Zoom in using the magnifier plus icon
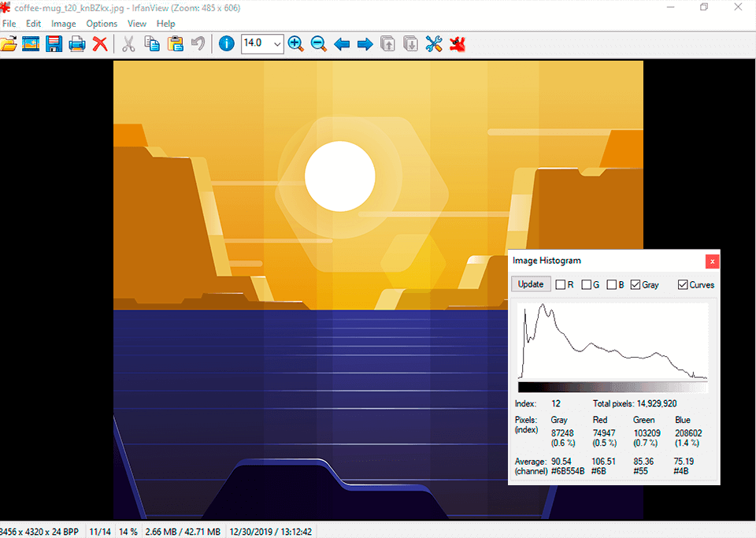Viewport: 756px width, 538px height. [x=296, y=44]
